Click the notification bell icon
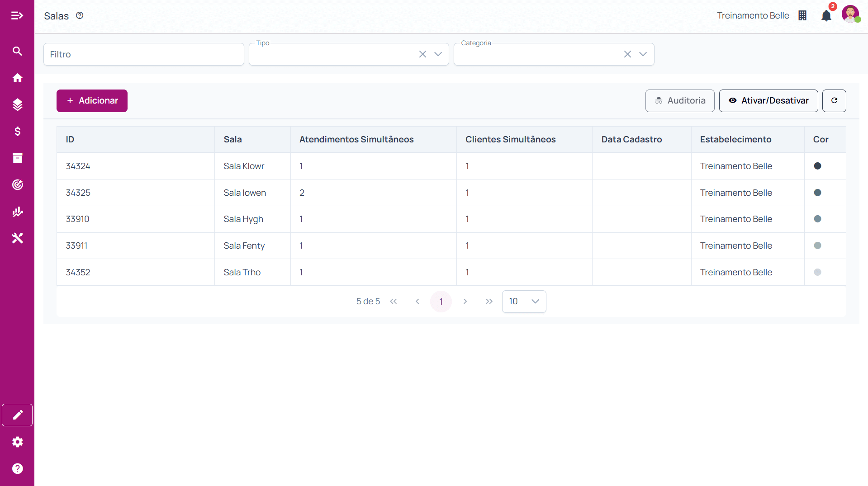 coord(826,16)
